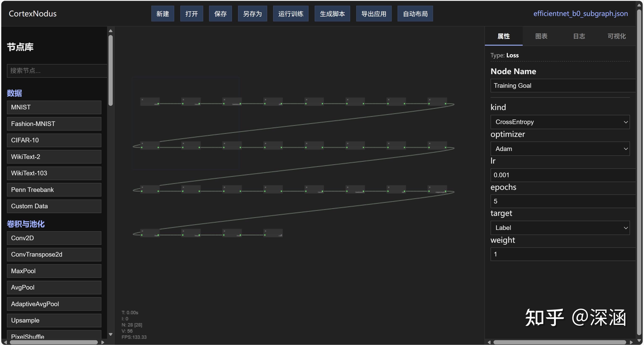Click the properties panel scroll-left arrow
Image resolution: width=644 pixels, height=345 pixels.
pyautogui.click(x=489, y=342)
